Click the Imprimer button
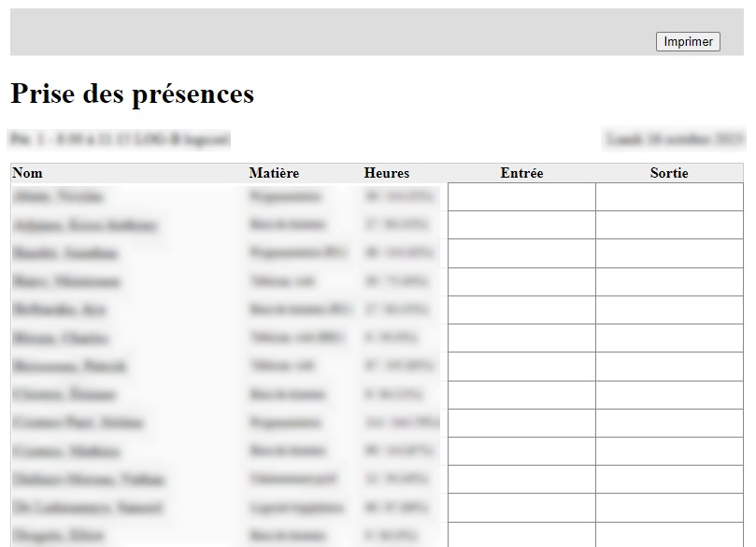Screen dimensions: 756x547 click(x=688, y=41)
